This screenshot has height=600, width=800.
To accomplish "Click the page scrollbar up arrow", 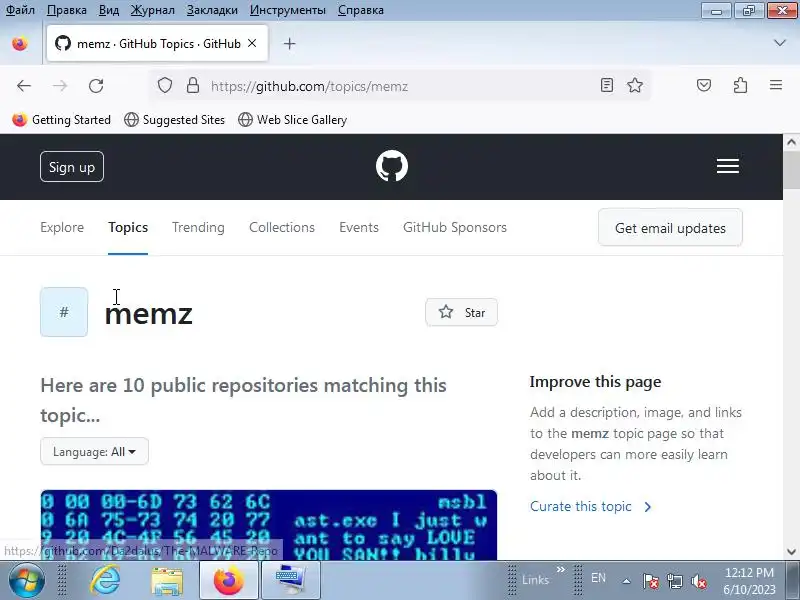I will (x=791, y=142).
